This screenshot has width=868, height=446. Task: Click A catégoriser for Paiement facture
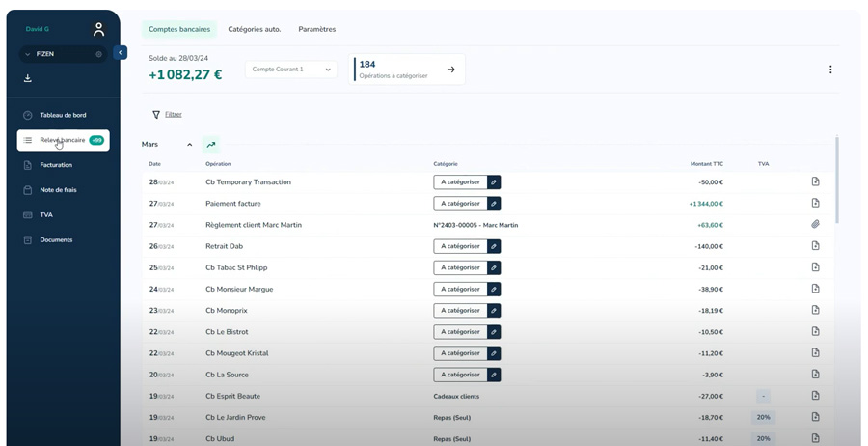point(460,204)
